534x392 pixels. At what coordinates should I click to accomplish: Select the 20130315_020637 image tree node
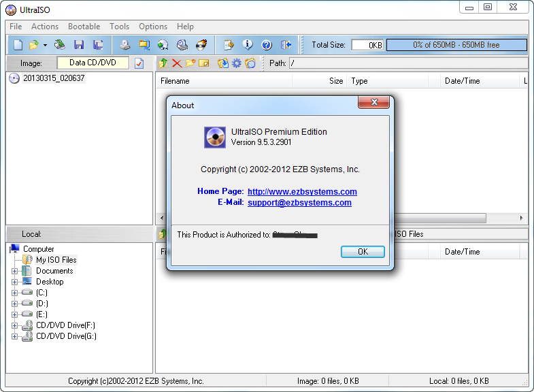(x=54, y=78)
